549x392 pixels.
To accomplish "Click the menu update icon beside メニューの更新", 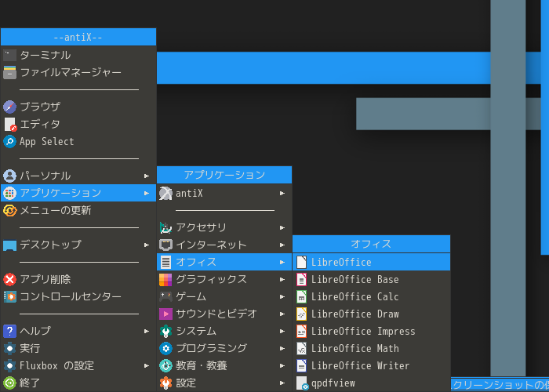I will (9, 210).
